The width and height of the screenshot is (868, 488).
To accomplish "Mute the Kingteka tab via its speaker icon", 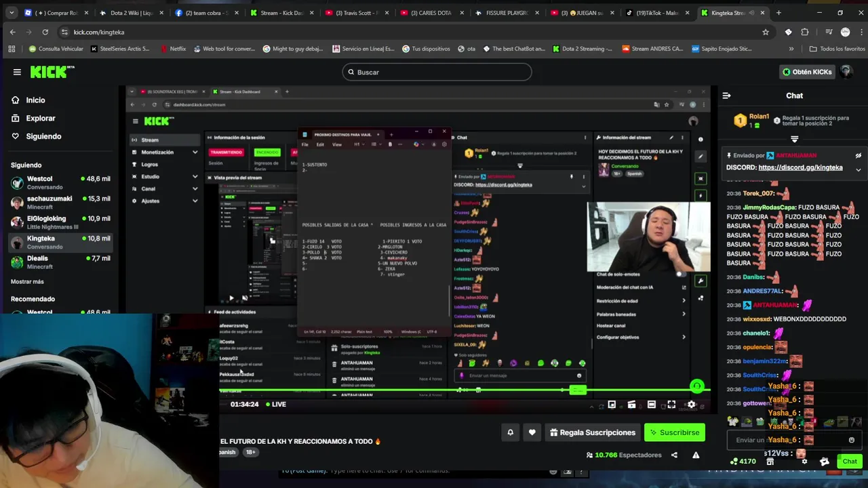I will point(751,13).
